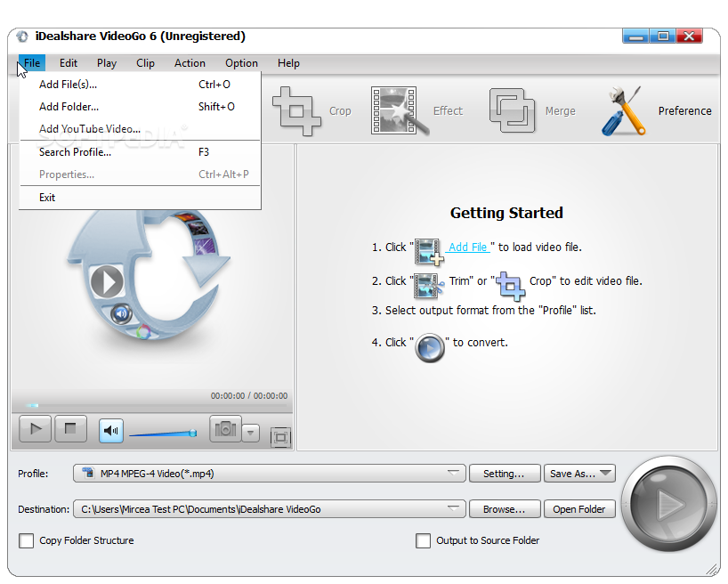Open the Play menu
This screenshot has height=584, width=728.
(x=107, y=63)
